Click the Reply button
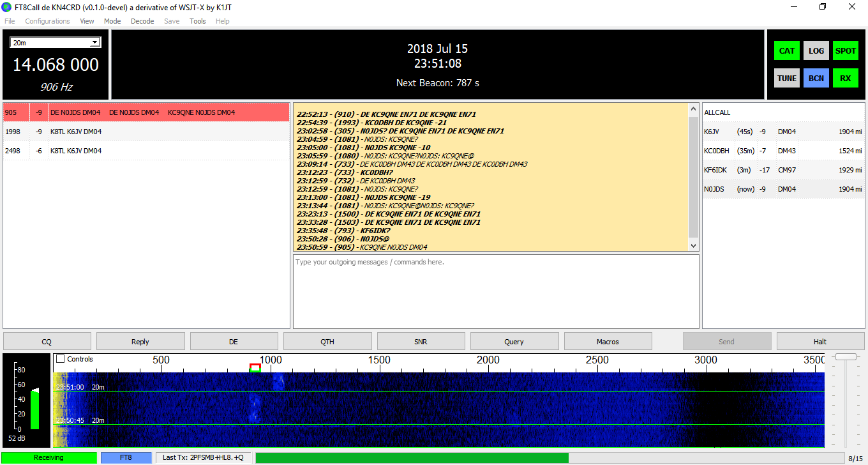 (140, 342)
